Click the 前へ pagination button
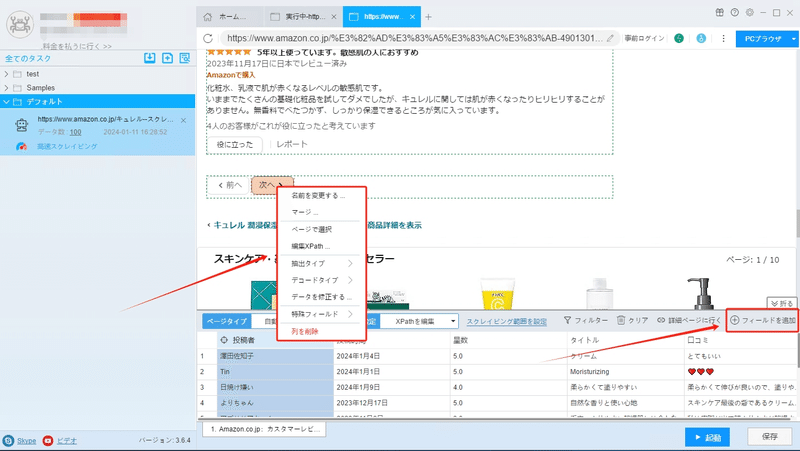 tap(230, 185)
